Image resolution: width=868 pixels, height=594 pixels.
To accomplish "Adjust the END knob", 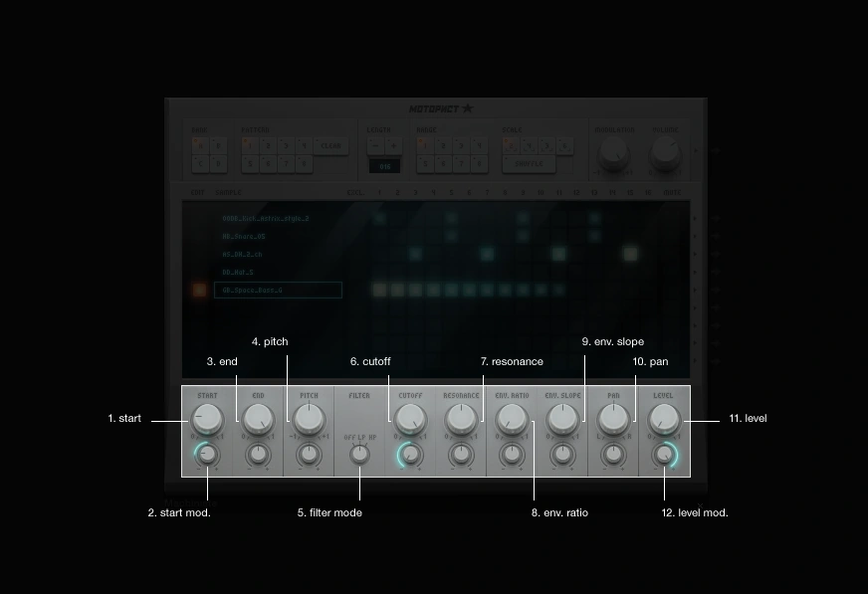I will tap(258, 419).
